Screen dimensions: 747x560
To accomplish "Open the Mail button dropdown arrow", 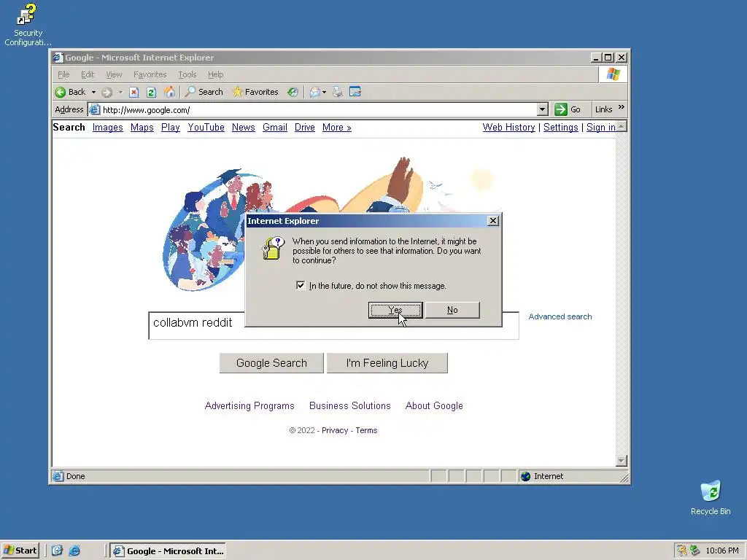I will pyautogui.click(x=325, y=93).
